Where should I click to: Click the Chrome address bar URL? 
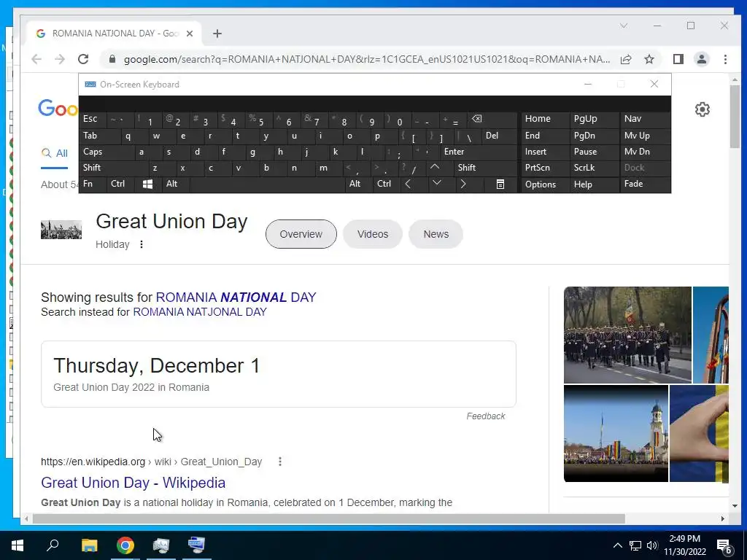pos(367,59)
